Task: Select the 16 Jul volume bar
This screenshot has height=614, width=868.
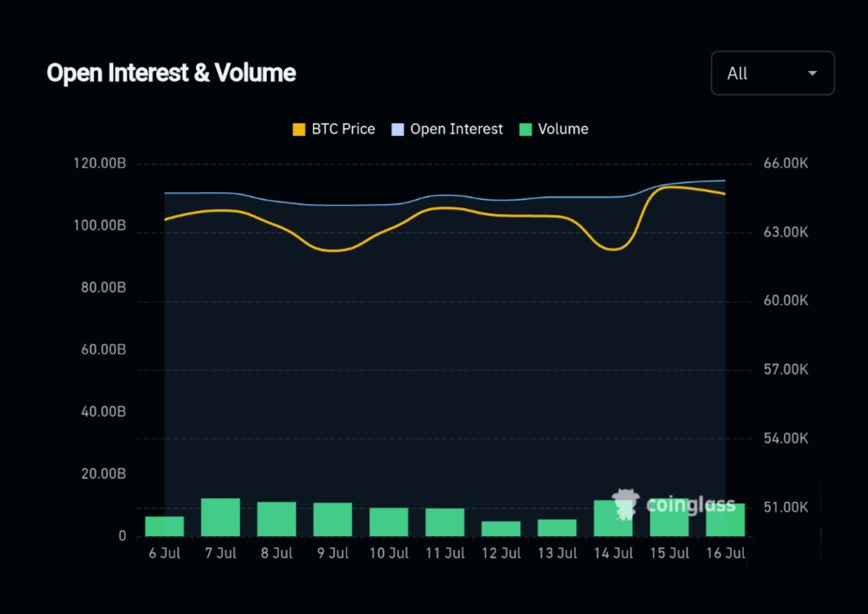Action: point(725,520)
